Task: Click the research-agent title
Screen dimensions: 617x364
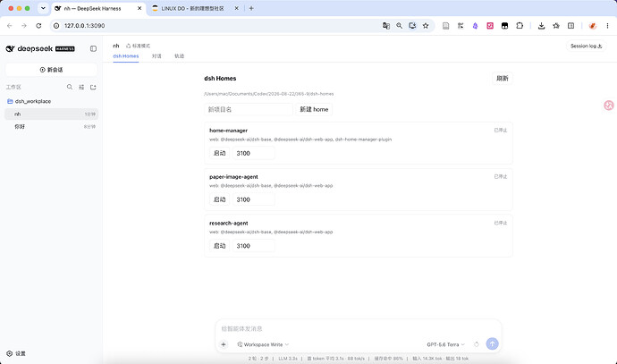Action: (229, 223)
